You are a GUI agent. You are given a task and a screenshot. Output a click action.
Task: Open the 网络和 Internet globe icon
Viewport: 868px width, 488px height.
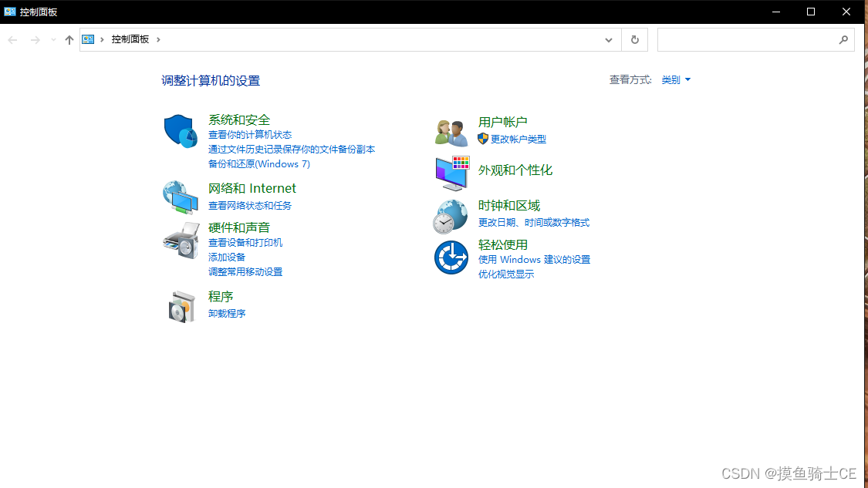point(181,197)
